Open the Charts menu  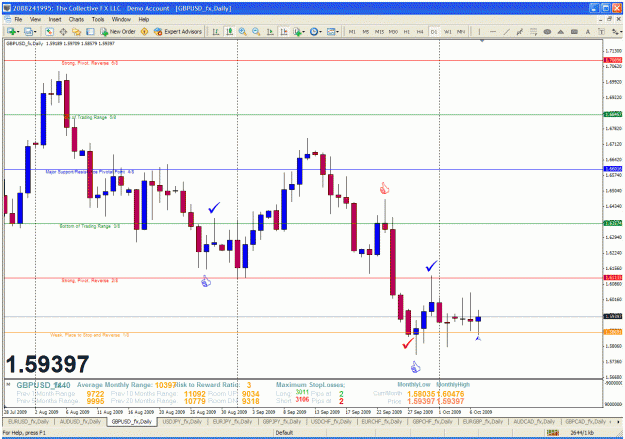coord(76,19)
